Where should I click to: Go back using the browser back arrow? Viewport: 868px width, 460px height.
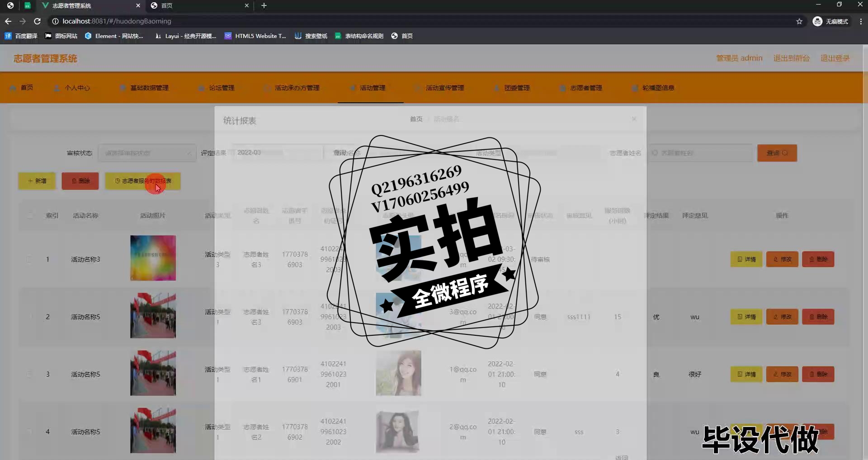coord(8,21)
